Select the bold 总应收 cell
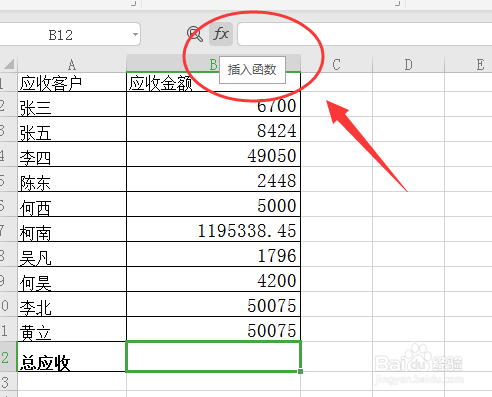Image resolution: width=492 pixels, height=397 pixels. pos(72,356)
